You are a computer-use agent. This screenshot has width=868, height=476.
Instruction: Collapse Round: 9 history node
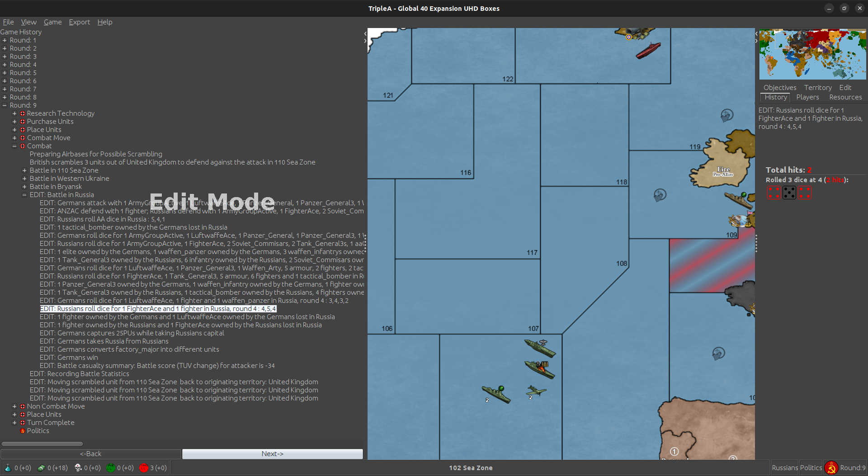pos(5,105)
